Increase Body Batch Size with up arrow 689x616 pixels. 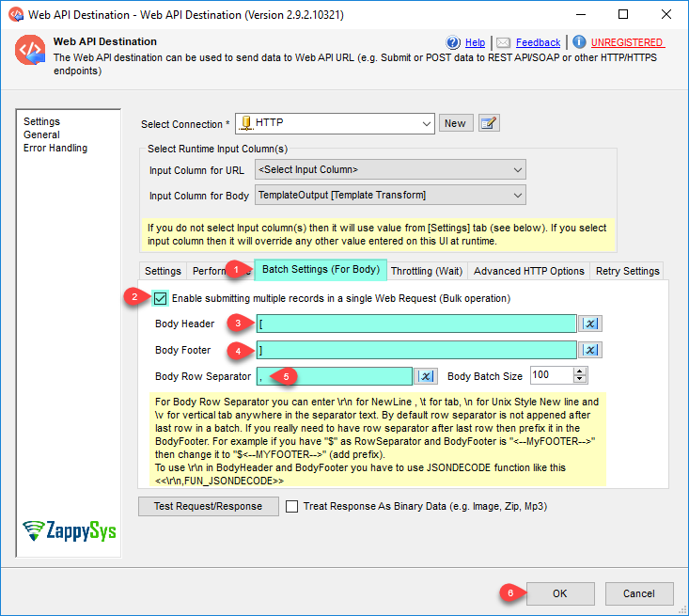click(x=580, y=371)
